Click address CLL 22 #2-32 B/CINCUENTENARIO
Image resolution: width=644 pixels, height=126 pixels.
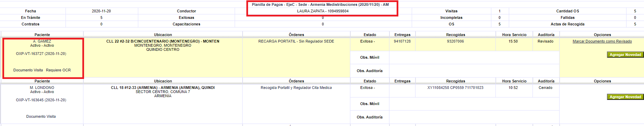(x=163, y=41)
